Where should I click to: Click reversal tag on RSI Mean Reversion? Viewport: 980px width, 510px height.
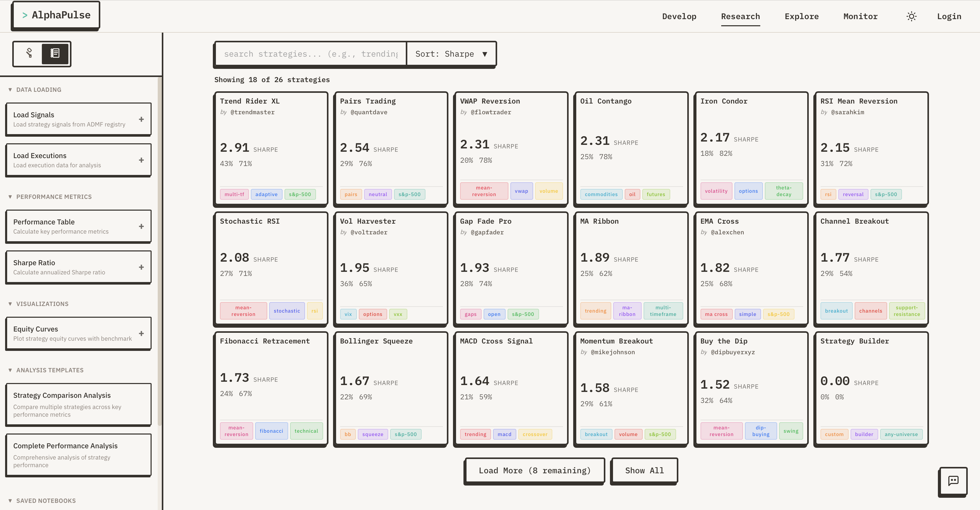point(853,194)
